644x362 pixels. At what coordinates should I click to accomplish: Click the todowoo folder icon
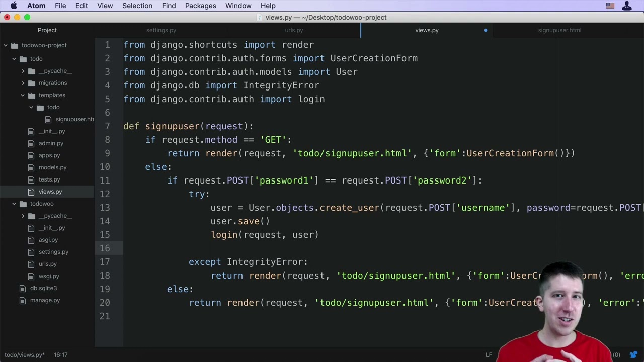(x=23, y=204)
